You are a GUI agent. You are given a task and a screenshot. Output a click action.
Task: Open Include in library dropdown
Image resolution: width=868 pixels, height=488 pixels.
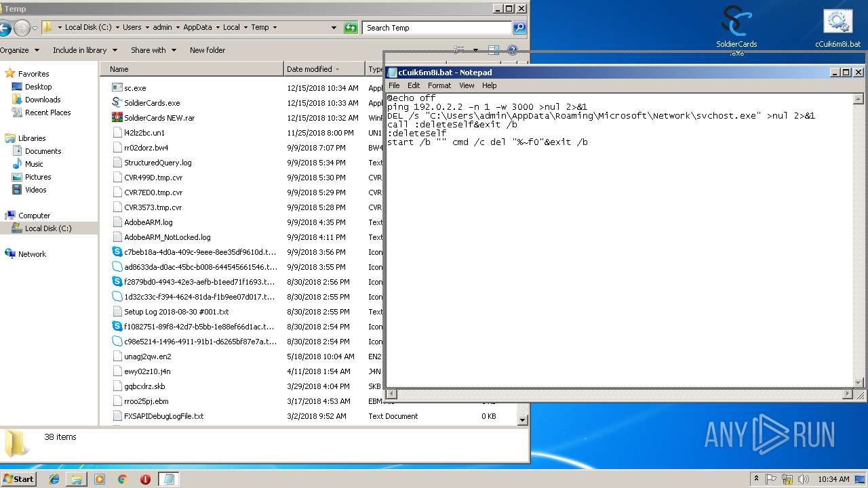[85, 50]
